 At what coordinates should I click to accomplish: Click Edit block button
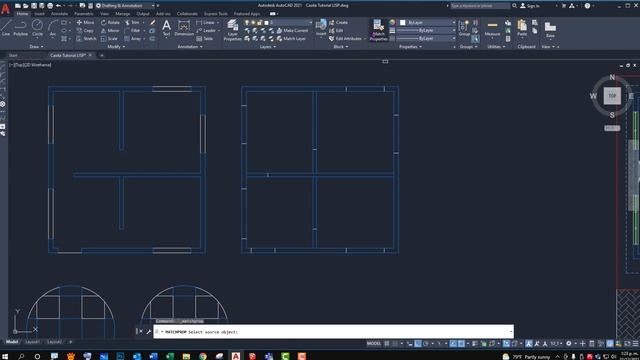pyautogui.click(x=336, y=31)
